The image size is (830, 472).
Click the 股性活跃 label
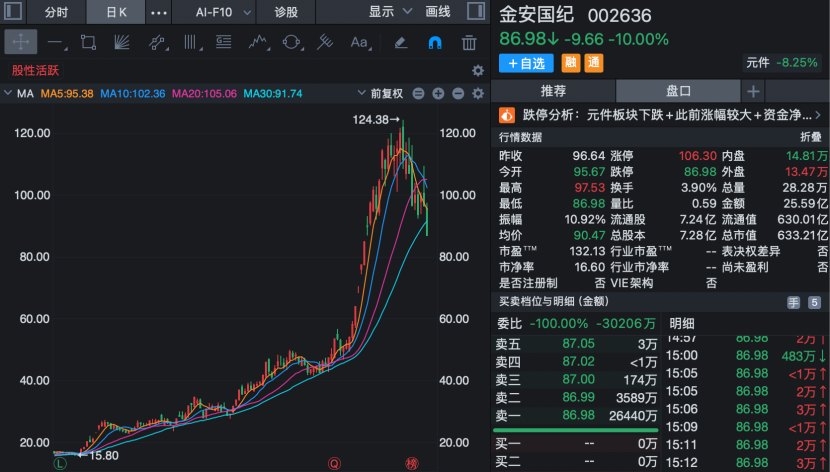[35, 70]
